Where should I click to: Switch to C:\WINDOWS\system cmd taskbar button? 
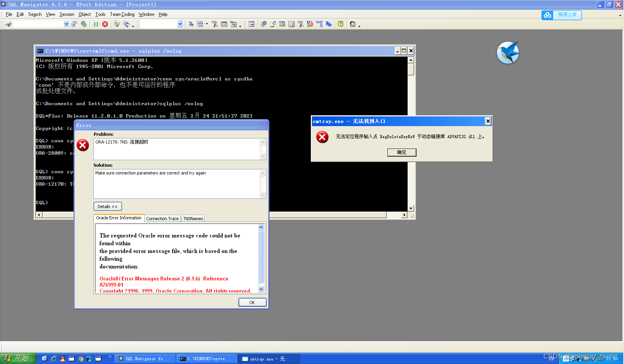click(207, 359)
